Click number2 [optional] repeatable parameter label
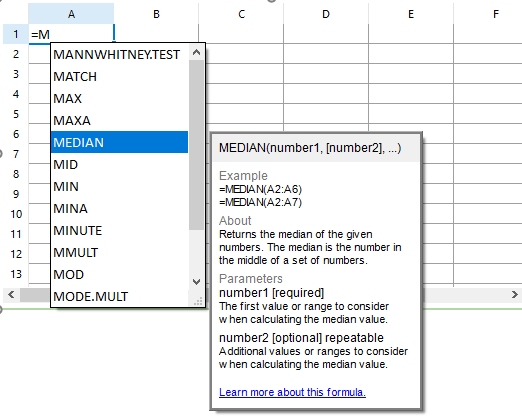The height and width of the screenshot is (416, 522). click(x=301, y=338)
